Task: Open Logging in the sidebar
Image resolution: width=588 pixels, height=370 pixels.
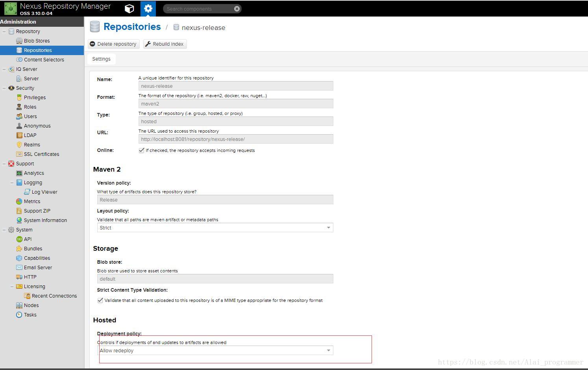Action: pyautogui.click(x=33, y=183)
